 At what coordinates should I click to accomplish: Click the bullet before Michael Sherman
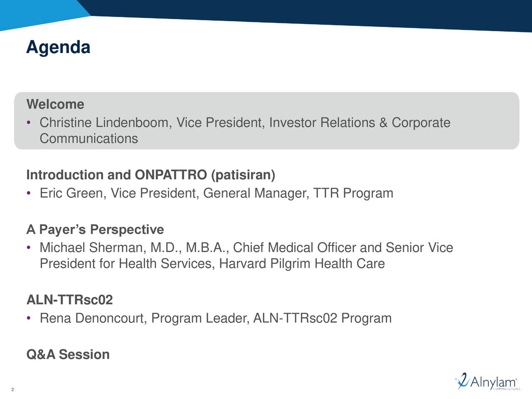pos(28,248)
